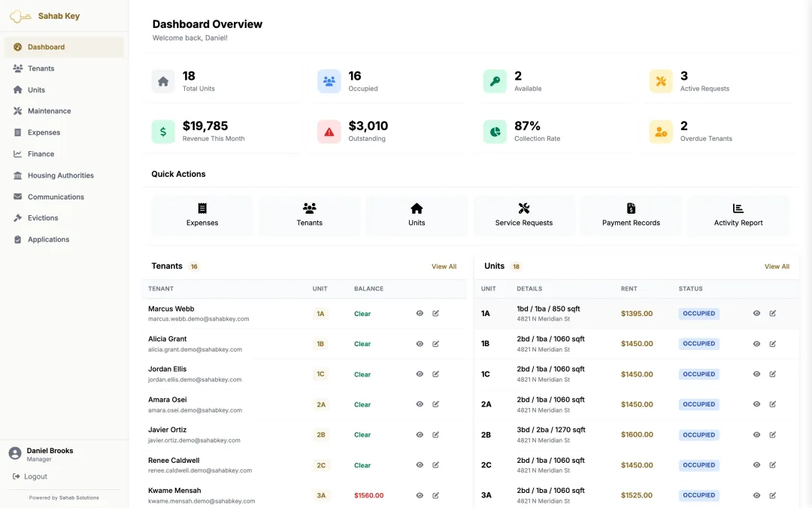View Javier Ortiz's details via eye icon

[420, 434]
